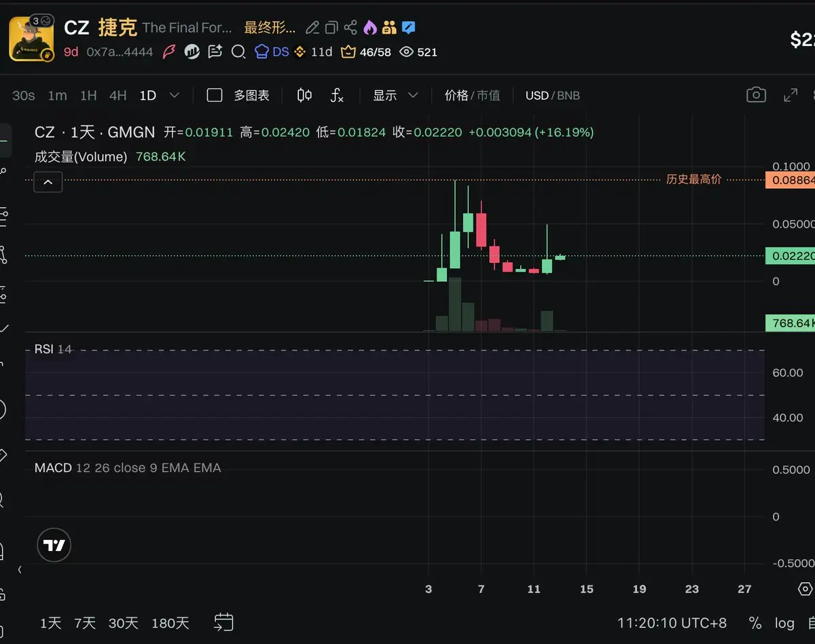Open the share icon next to token name
The width and height of the screenshot is (815, 644).
click(350, 28)
